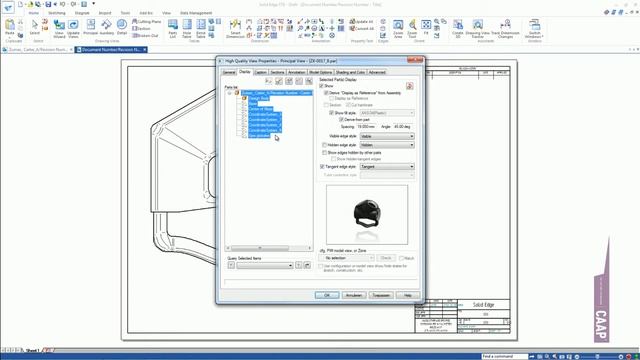Screen dimensions: 640x360
Task: Toggle the Tangent edge style checkbox
Action: coord(322,167)
